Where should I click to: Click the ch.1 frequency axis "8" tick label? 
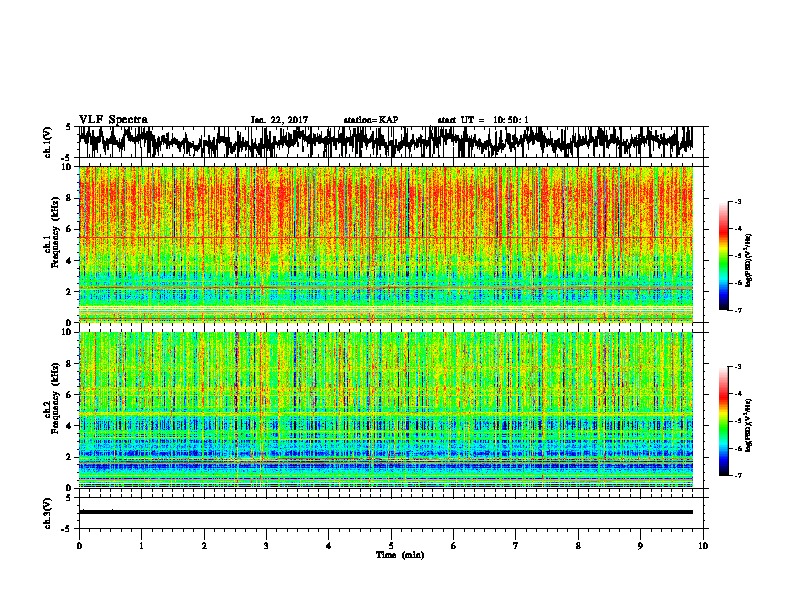click(x=69, y=198)
